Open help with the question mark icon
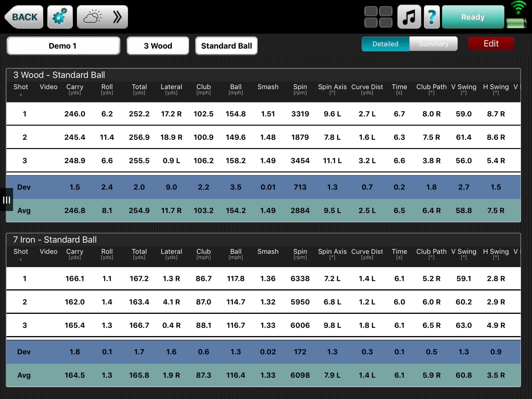This screenshot has width=532, height=399. pyautogui.click(x=432, y=17)
